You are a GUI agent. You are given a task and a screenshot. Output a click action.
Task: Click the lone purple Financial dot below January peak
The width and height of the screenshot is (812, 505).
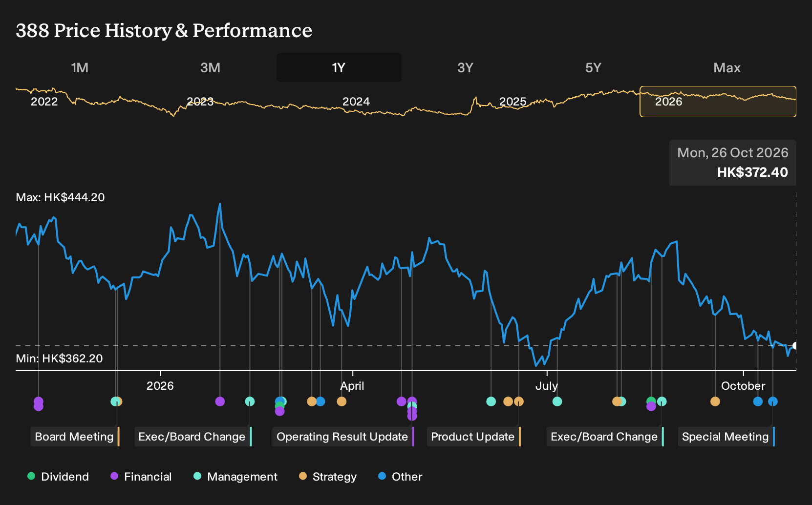coord(220,401)
